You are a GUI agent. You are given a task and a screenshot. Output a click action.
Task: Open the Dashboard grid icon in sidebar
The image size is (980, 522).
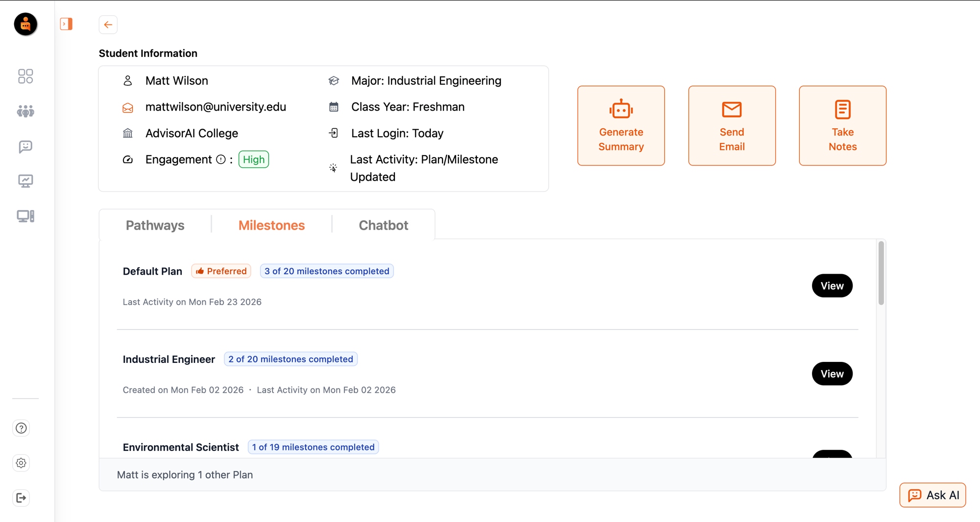[x=25, y=76]
